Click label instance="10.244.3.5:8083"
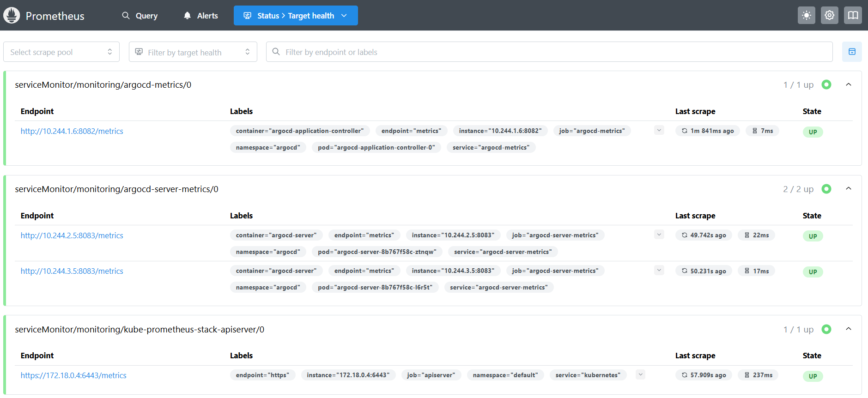Screen dimensions: 868x398 pos(453,271)
